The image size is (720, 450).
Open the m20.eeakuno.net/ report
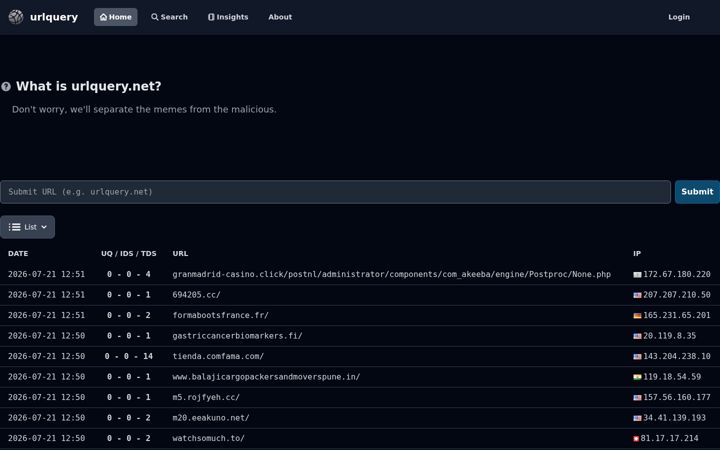click(x=211, y=417)
